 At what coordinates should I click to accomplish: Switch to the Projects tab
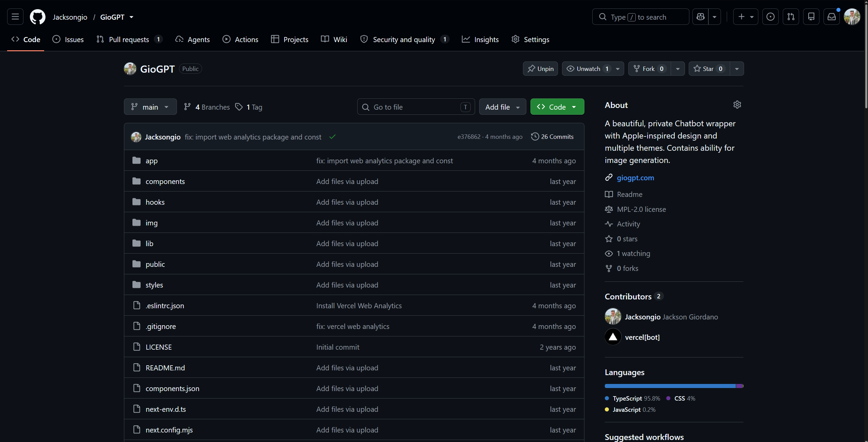click(290, 39)
